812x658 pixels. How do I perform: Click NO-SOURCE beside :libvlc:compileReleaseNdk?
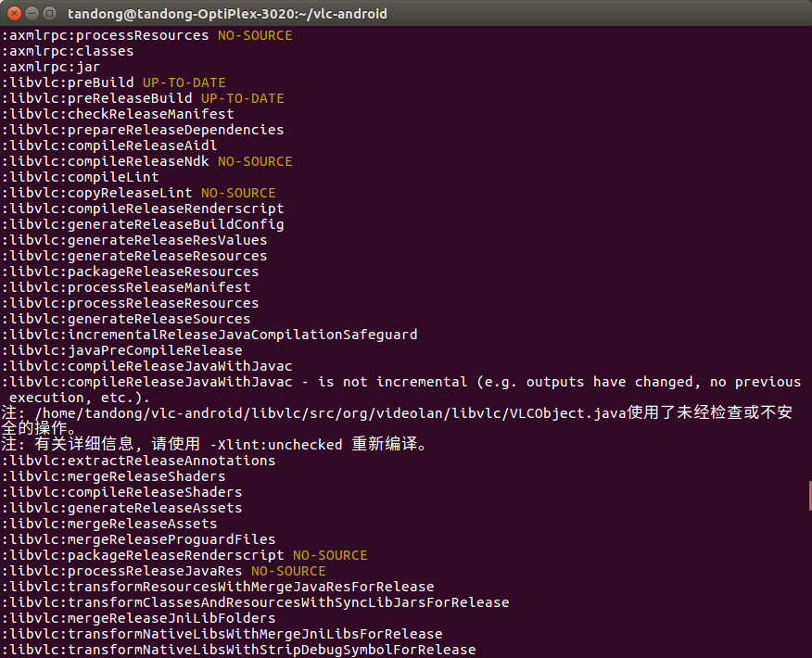[255, 161]
